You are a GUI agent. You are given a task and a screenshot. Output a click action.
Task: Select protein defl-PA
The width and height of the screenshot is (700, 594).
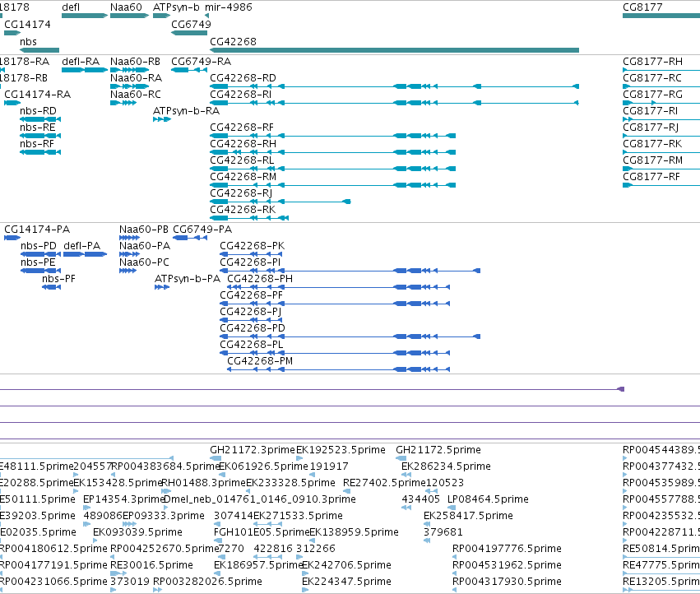(x=81, y=246)
